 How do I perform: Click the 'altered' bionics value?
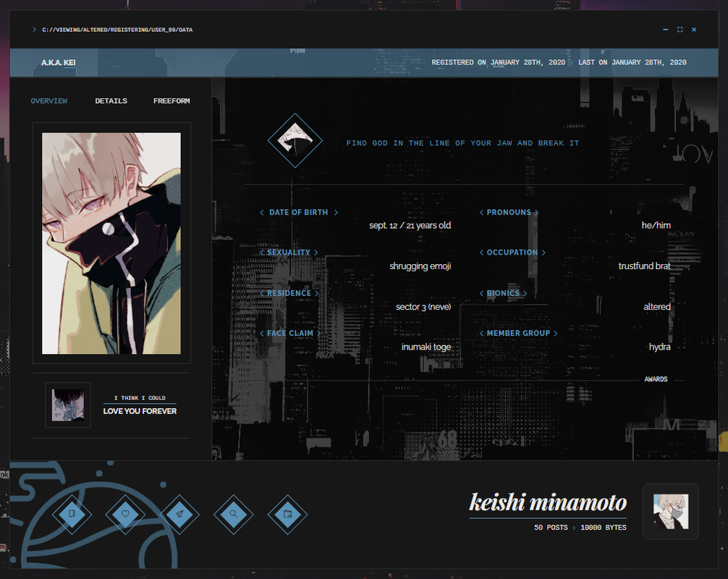tap(657, 306)
